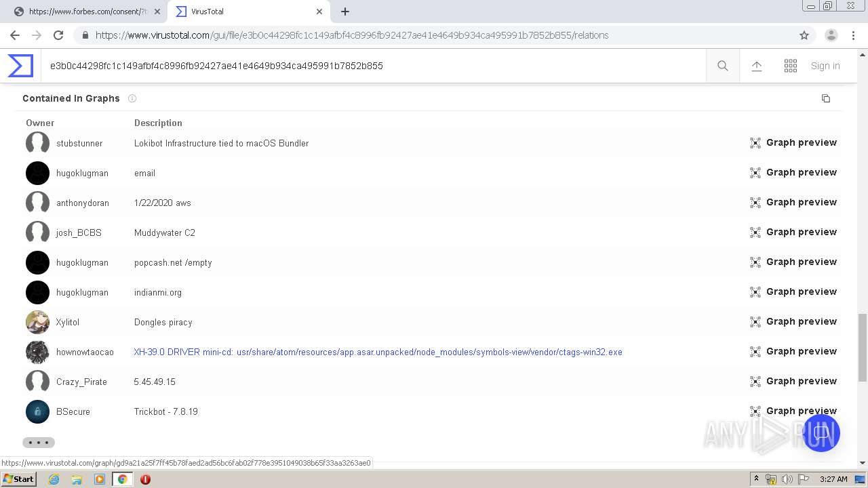Image resolution: width=868 pixels, height=488 pixels.
Task: Open the Windows Start menu
Action: point(18,479)
